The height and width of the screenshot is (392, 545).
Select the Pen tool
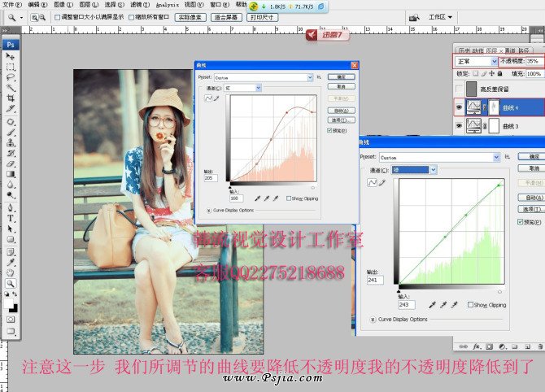pos(11,208)
